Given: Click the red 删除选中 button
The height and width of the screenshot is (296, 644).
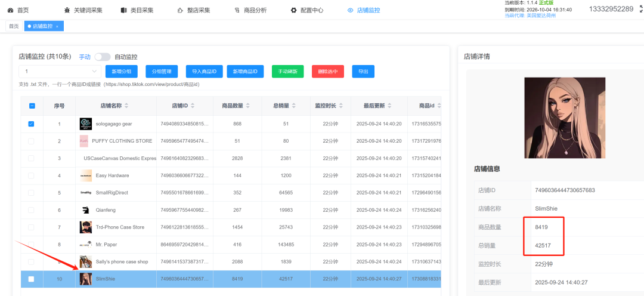Looking at the screenshot, I should click(x=327, y=72).
